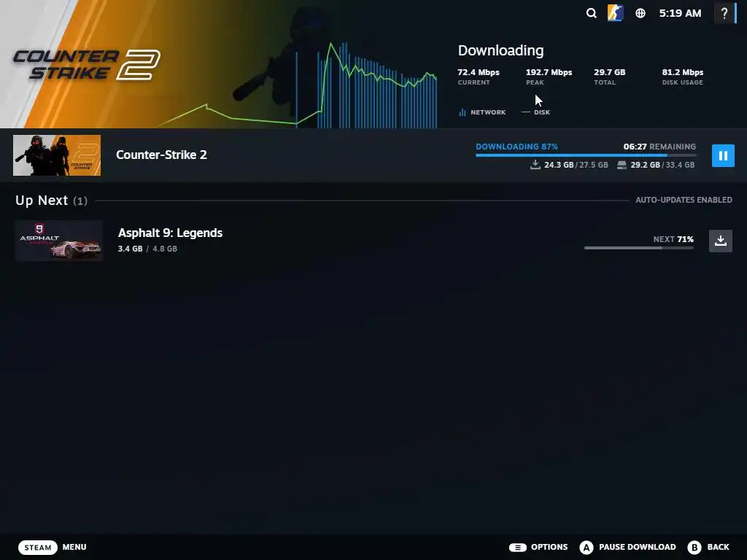Viewport: 747px width, 560px height.
Task: Open the user profile avatar
Action: tap(615, 13)
